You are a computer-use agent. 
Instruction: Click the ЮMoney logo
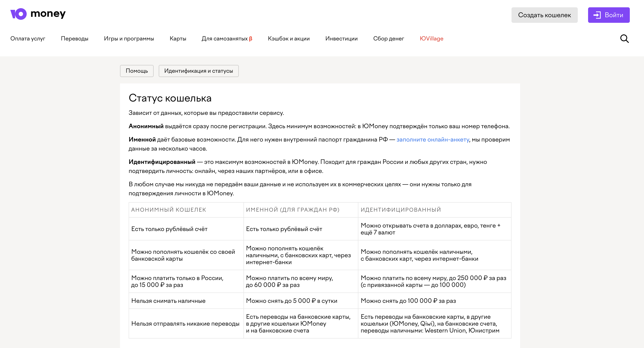tap(38, 14)
